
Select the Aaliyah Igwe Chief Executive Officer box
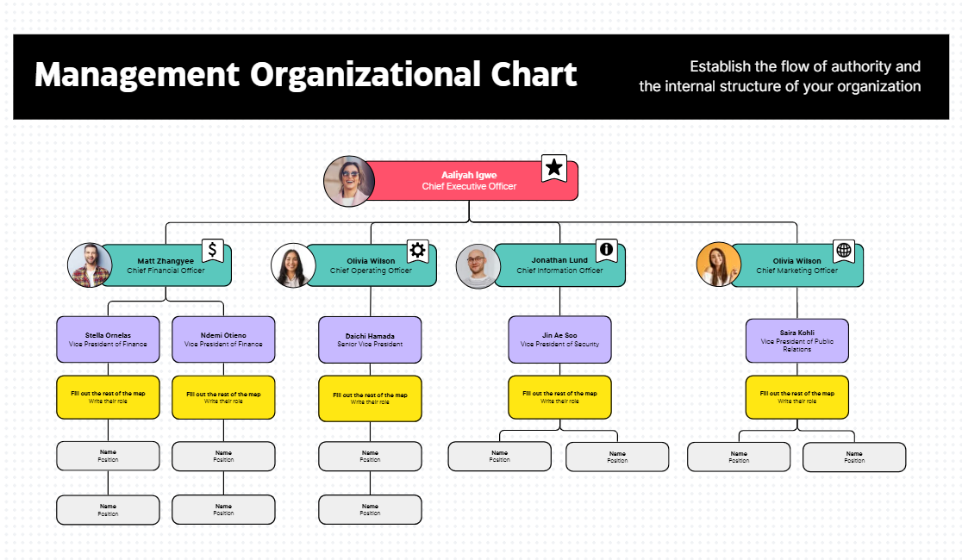(x=469, y=181)
